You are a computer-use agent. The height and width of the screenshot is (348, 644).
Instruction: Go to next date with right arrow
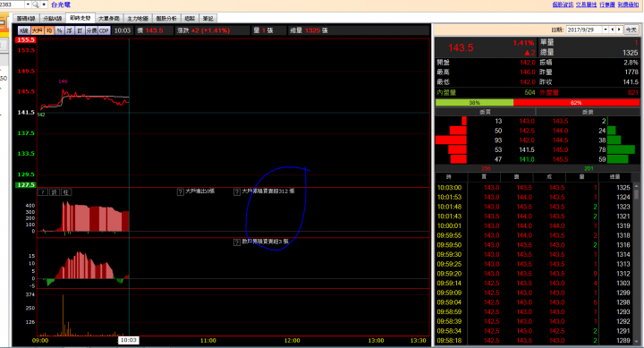click(x=619, y=30)
